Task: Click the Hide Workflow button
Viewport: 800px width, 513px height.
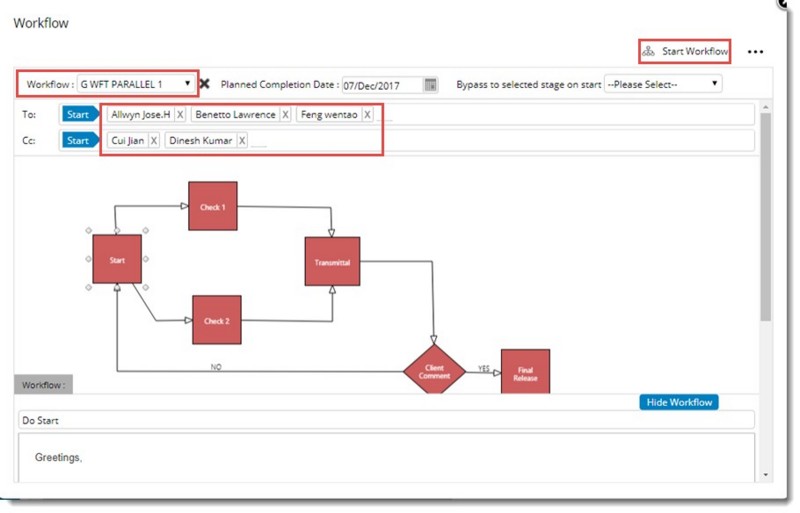Action: click(678, 402)
